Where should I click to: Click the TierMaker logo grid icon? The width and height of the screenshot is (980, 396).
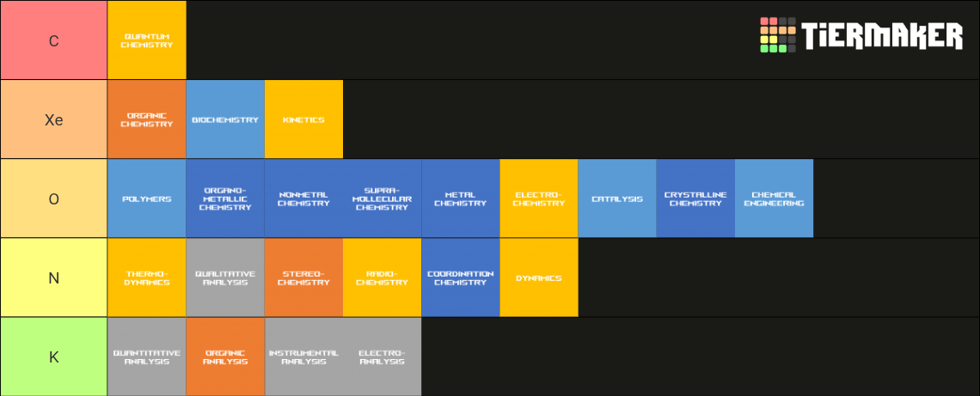coord(777,35)
